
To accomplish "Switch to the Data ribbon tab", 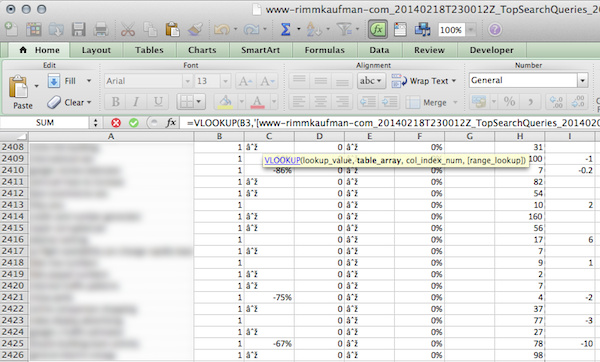I will [x=379, y=50].
